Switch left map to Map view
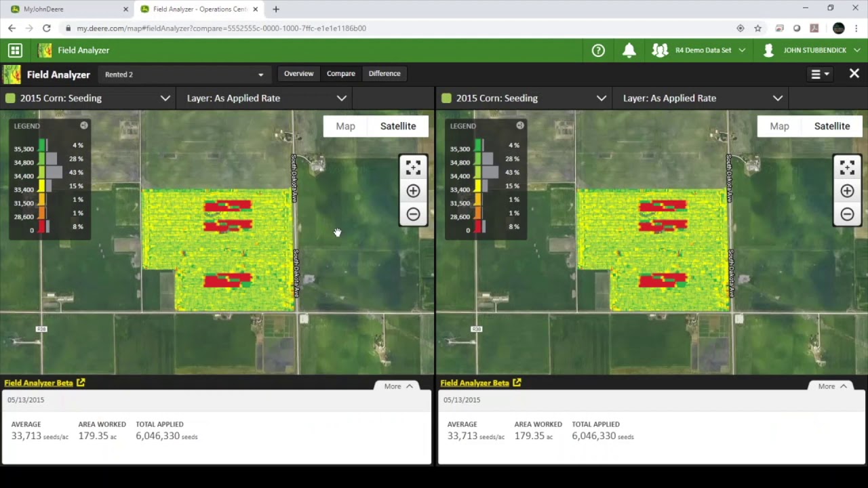The width and height of the screenshot is (868, 488). 345,126
